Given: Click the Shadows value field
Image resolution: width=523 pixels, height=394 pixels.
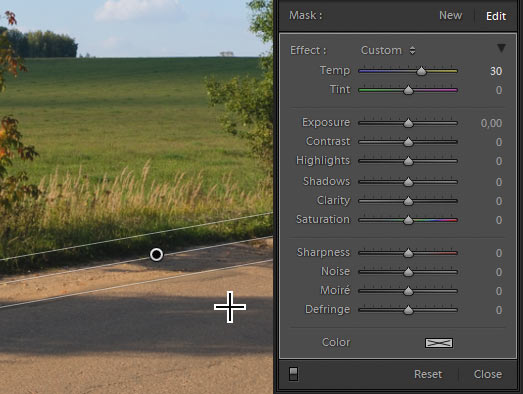Looking at the screenshot, I should pos(499,182).
